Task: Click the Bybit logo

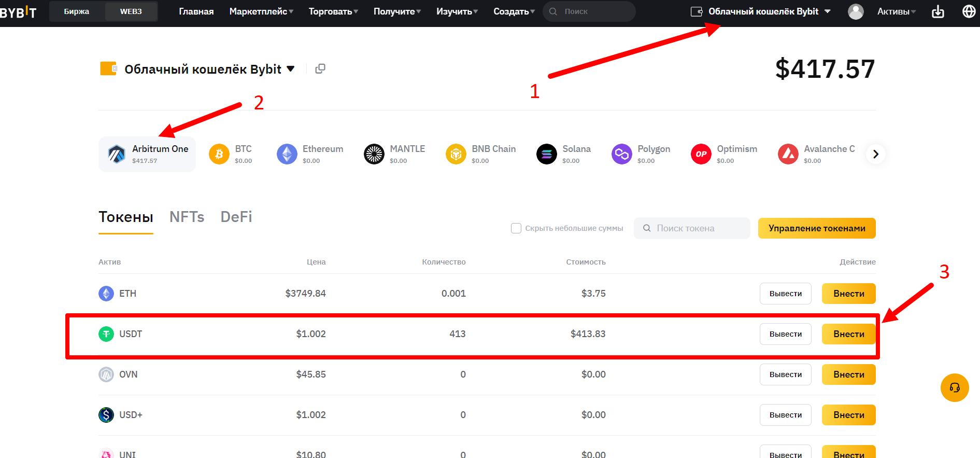Action: coord(18,11)
